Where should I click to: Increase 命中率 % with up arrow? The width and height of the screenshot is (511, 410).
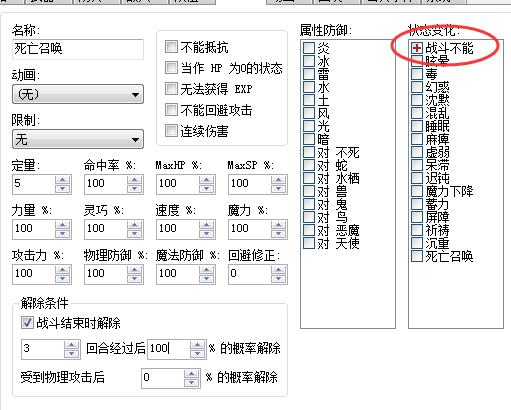pyautogui.click(x=135, y=180)
